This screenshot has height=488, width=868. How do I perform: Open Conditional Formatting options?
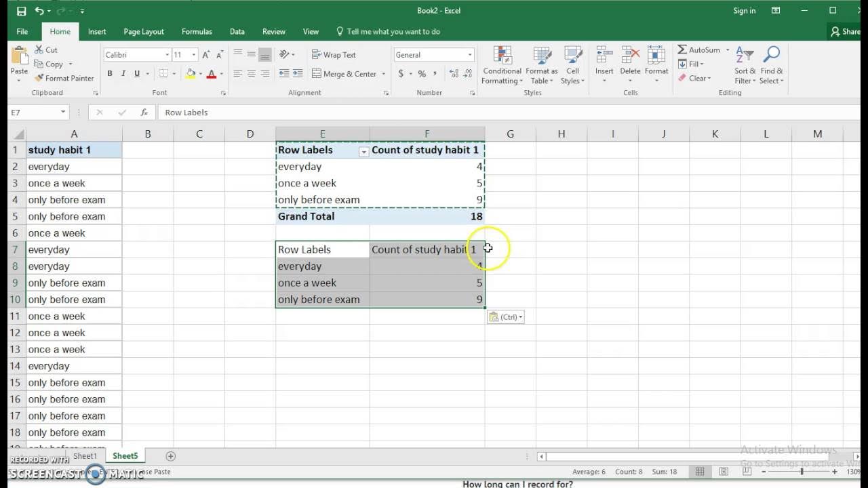[502, 66]
